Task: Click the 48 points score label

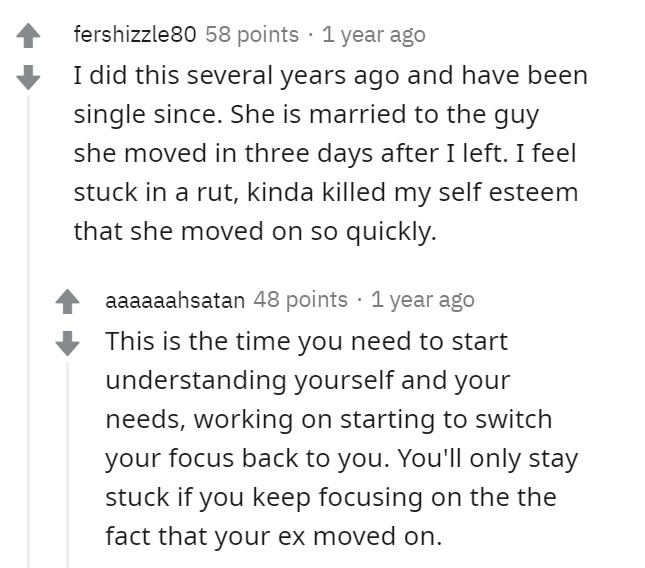Action: click(x=300, y=300)
